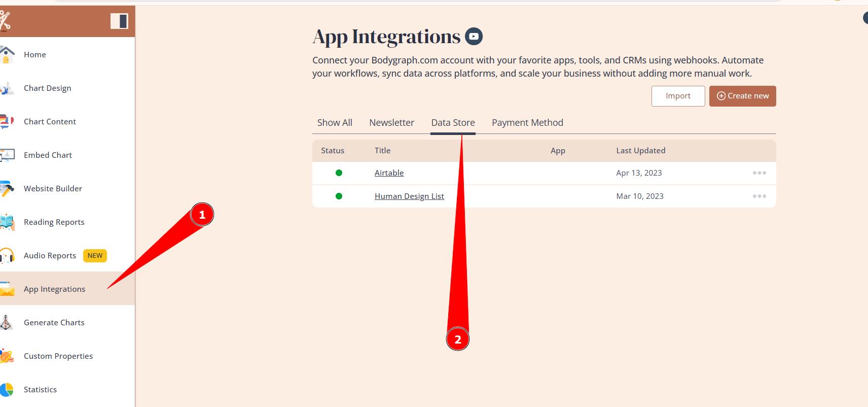Play the video tutorial icon beside title
This screenshot has height=407, width=868.
[474, 37]
